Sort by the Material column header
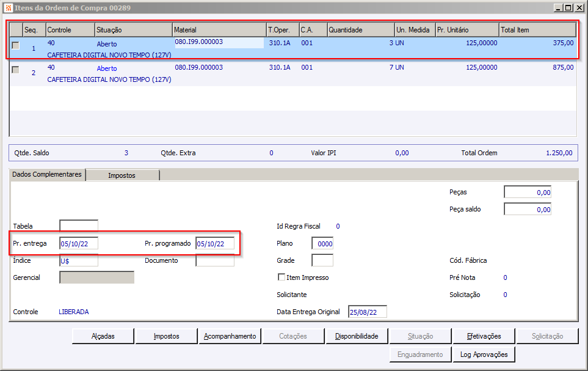The height and width of the screenshot is (371, 588). tap(219, 30)
